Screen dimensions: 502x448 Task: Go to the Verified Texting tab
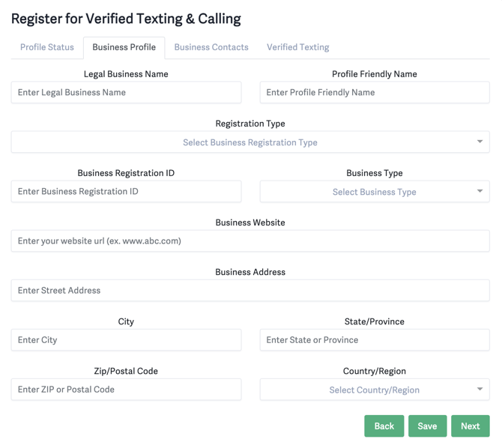pyautogui.click(x=297, y=47)
